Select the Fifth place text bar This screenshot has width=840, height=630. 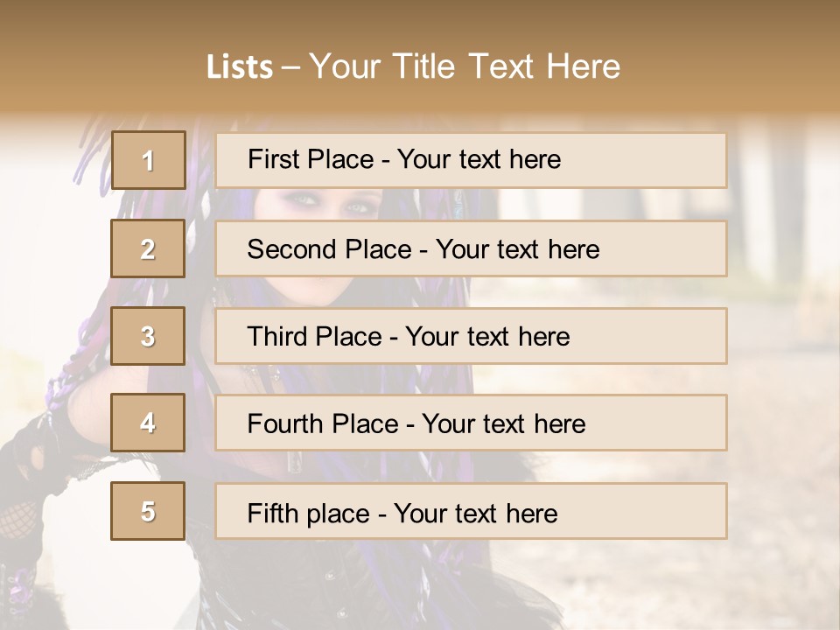(x=471, y=511)
